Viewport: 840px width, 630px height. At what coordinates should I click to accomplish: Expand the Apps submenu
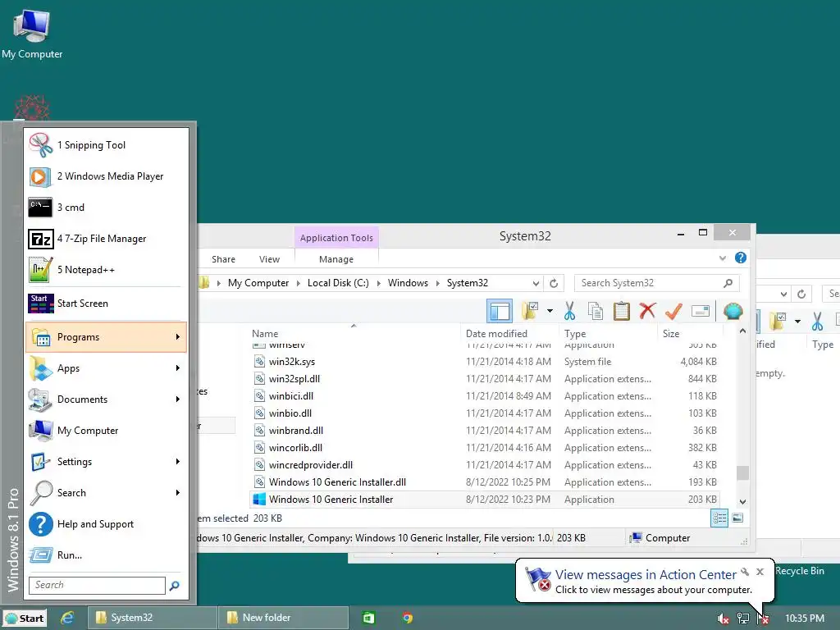[107, 368]
